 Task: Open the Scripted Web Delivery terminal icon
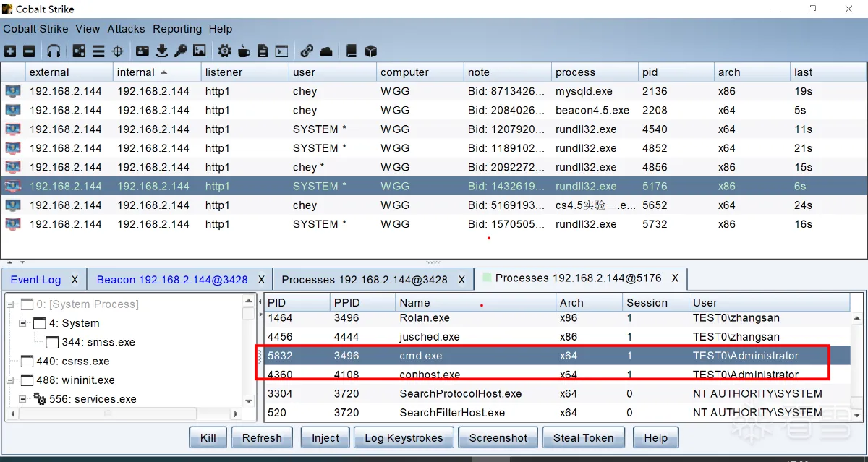click(282, 51)
